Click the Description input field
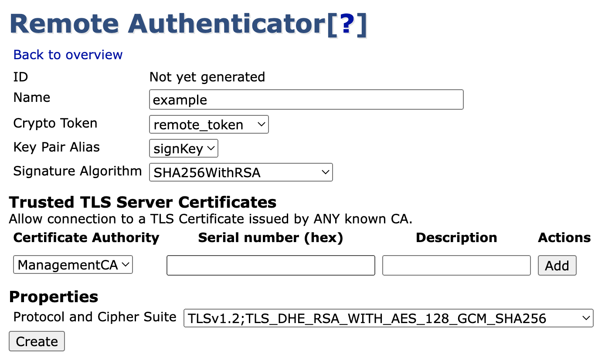 pyautogui.click(x=456, y=266)
